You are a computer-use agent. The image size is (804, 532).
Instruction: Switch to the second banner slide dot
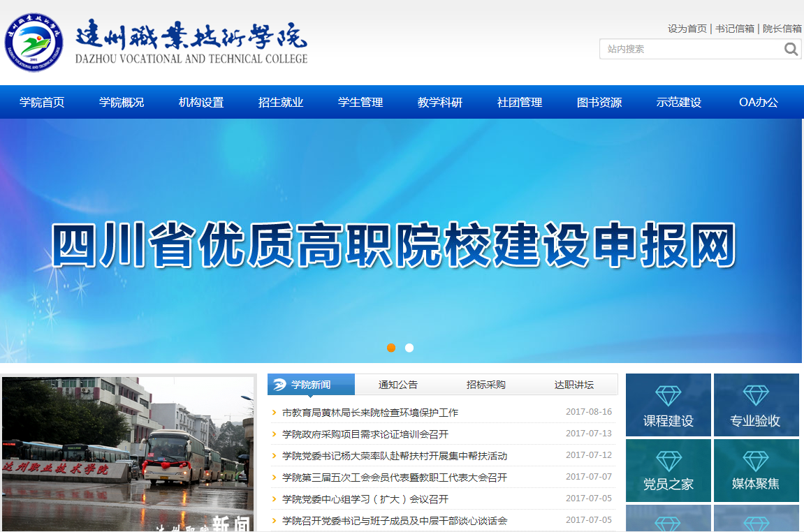pos(409,348)
